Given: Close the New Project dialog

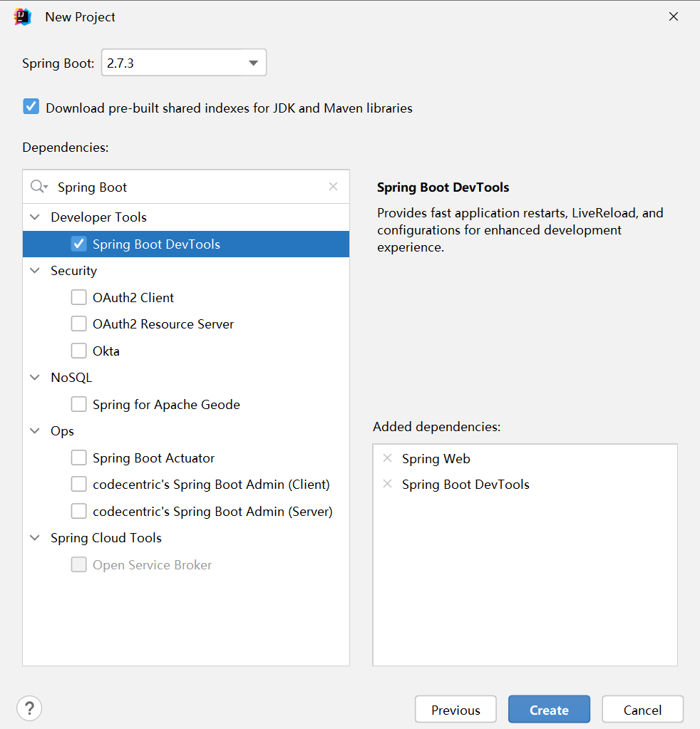Looking at the screenshot, I should point(673,16).
